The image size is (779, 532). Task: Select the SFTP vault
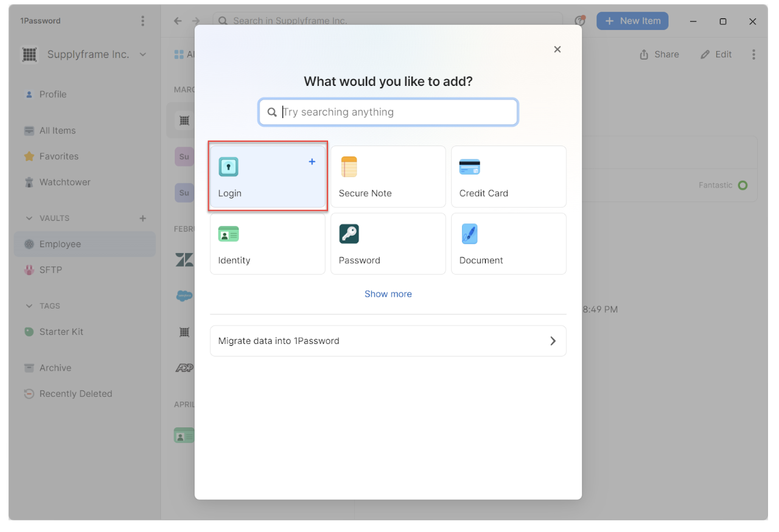click(x=51, y=270)
